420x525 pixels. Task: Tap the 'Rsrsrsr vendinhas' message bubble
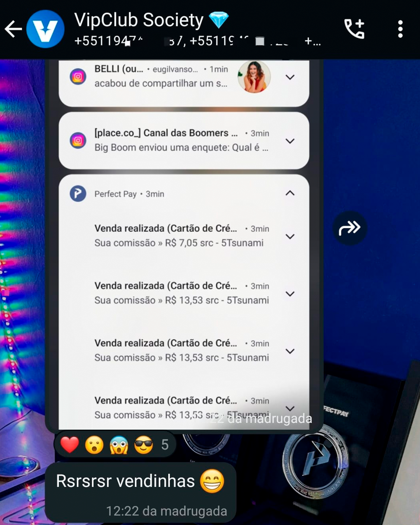(x=141, y=492)
